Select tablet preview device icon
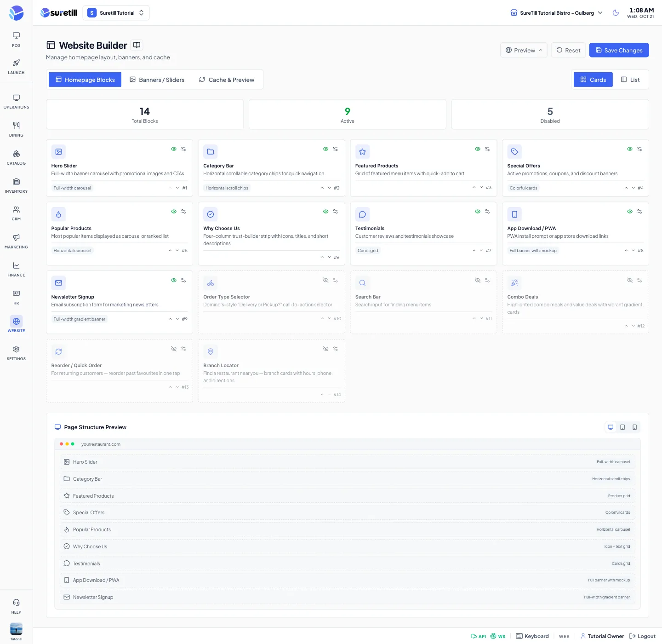The height and width of the screenshot is (644, 662). 622,427
